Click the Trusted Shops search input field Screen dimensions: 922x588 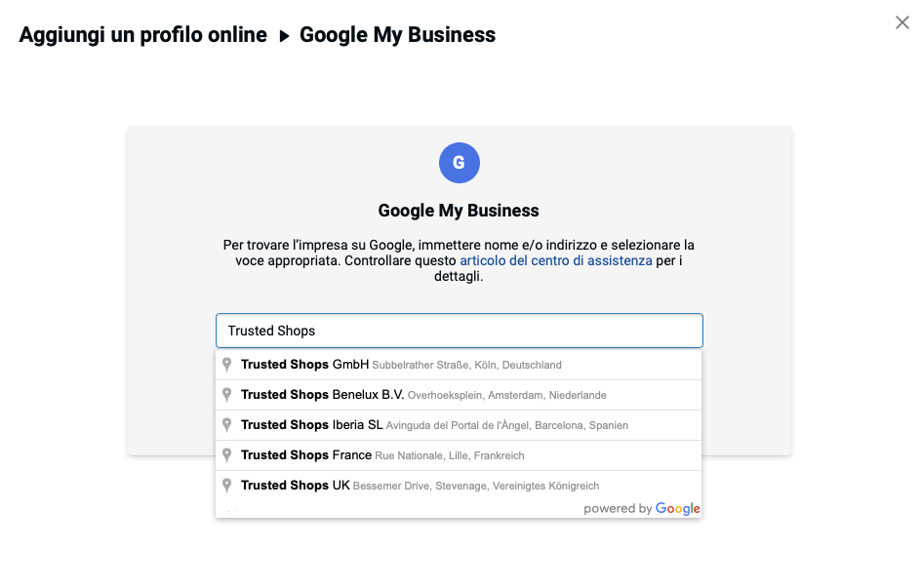click(x=459, y=331)
